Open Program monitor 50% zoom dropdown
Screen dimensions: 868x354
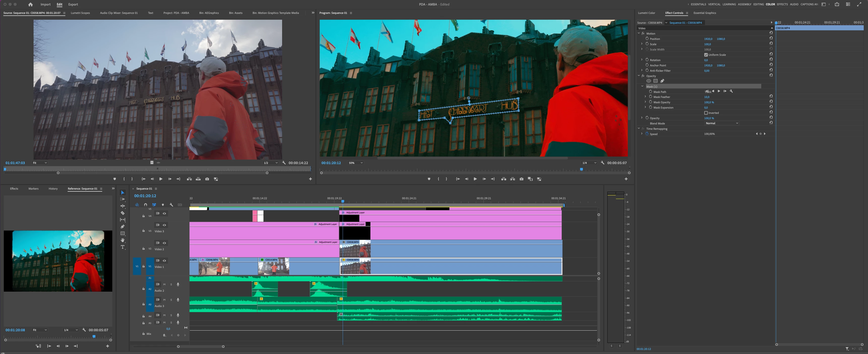click(x=356, y=163)
